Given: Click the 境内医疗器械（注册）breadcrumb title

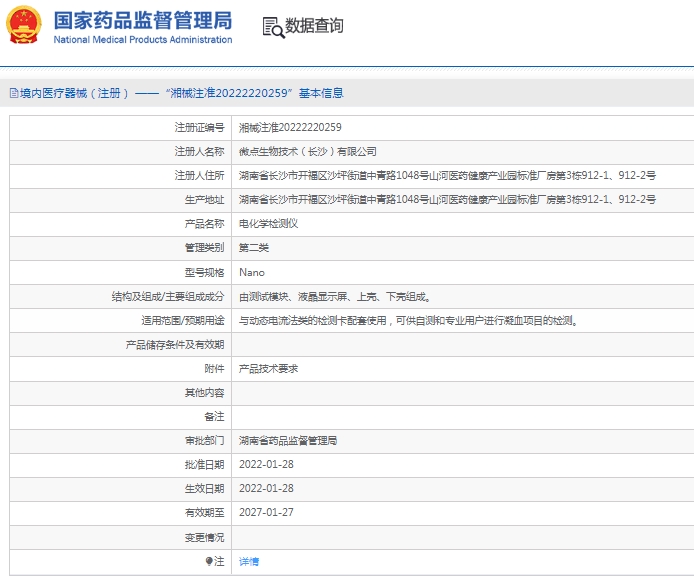Looking at the screenshot, I should coord(74,93).
